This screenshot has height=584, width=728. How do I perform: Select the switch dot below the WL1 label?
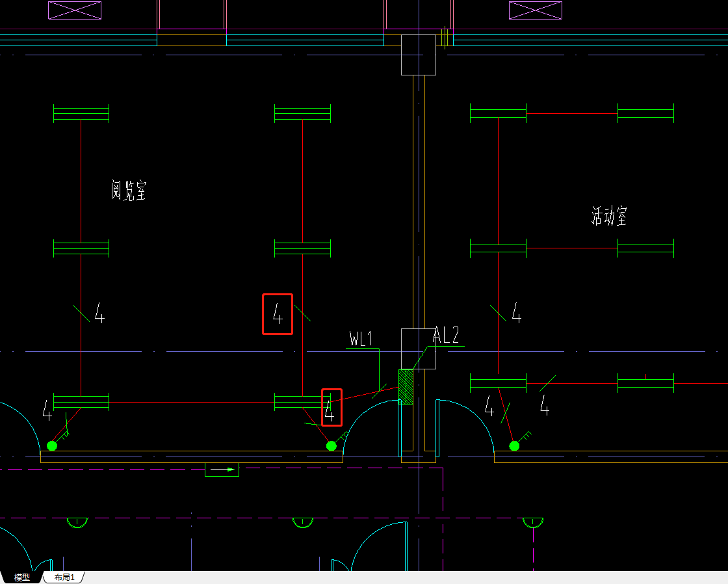331,446
